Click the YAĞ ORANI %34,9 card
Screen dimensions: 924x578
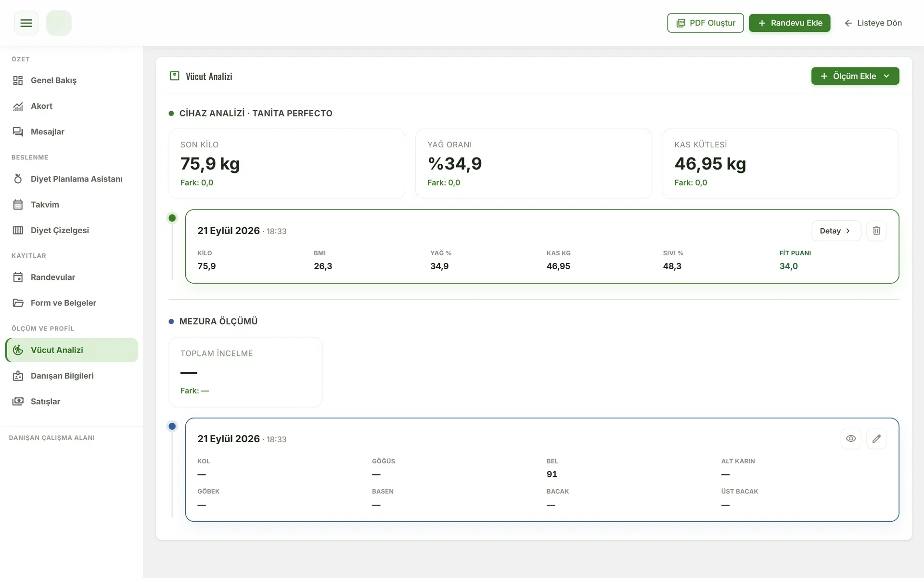(534, 164)
